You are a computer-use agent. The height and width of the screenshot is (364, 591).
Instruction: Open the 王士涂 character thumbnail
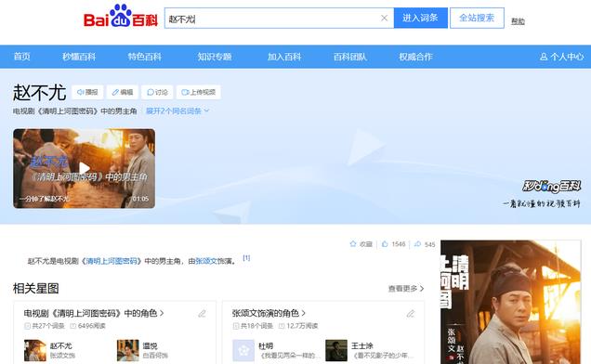pyautogui.click(x=336, y=350)
